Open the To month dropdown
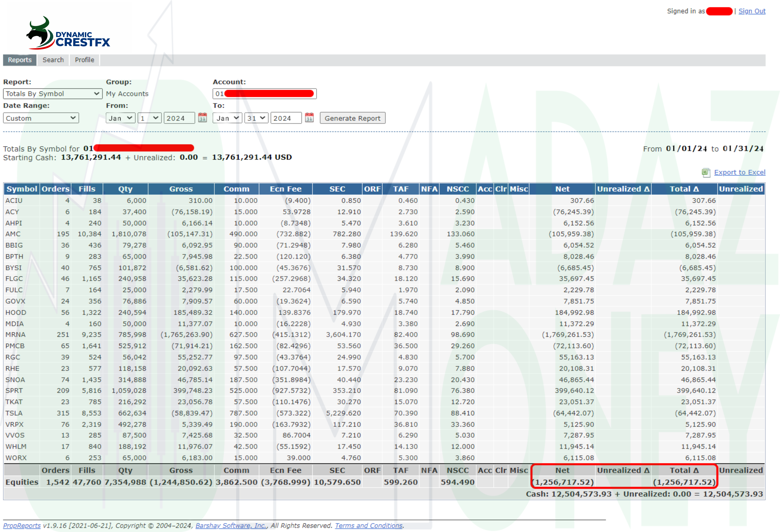Viewport: 780px width, 532px height. pyautogui.click(x=227, y=118)
